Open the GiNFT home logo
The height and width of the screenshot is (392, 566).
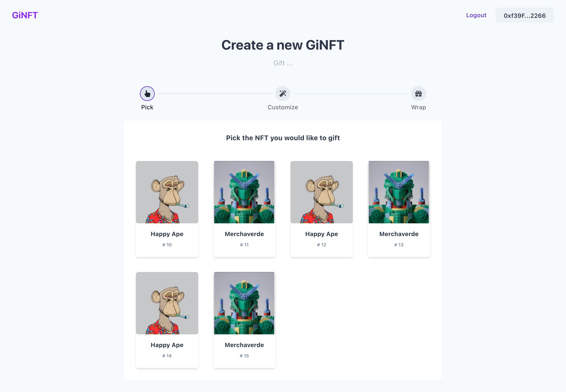coord(25,15)
